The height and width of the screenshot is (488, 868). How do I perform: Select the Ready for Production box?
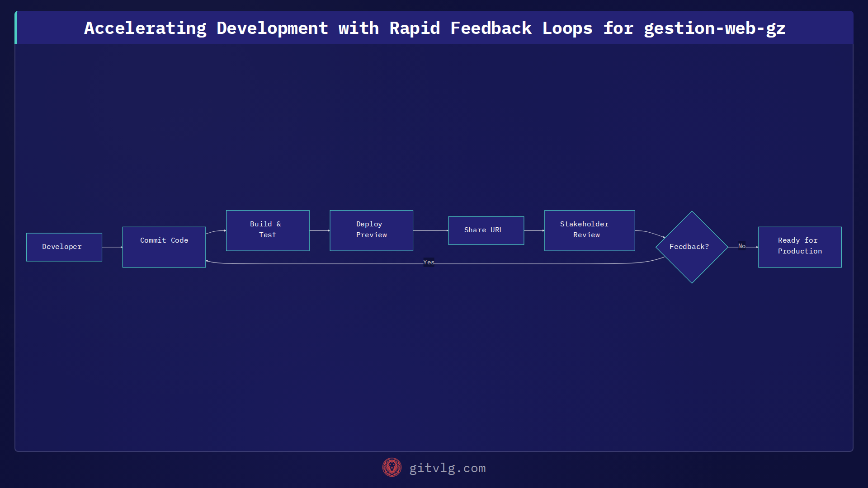[x=800, y=247]
